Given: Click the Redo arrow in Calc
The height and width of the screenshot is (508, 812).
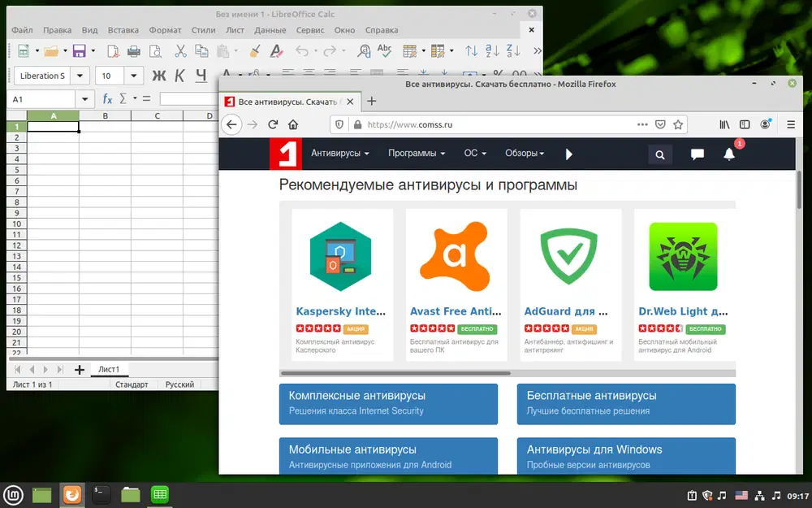Looking at the screenshot, I should tap(330, 50).
